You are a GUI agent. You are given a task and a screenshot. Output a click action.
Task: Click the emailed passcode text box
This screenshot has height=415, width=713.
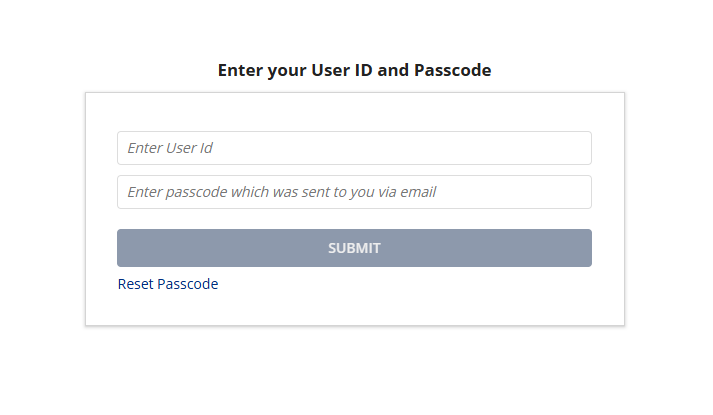click(x=354, y=192)
